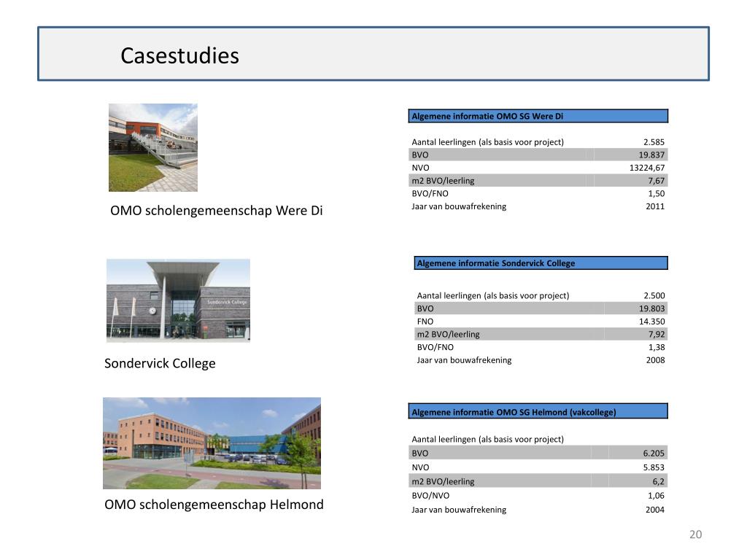Click the FNO value 14.350
Image resolution: width=747 pixels, height=560 pixels.
(651, 322)
